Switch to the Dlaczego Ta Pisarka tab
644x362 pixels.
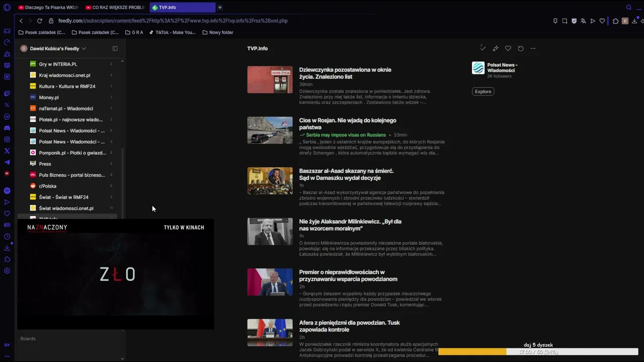click(49, 8)
